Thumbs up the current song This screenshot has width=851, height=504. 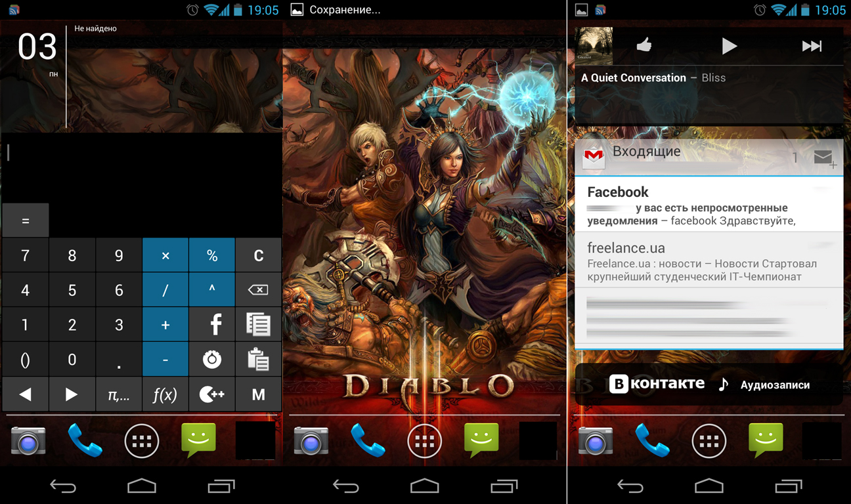click(x=644, y=45)
